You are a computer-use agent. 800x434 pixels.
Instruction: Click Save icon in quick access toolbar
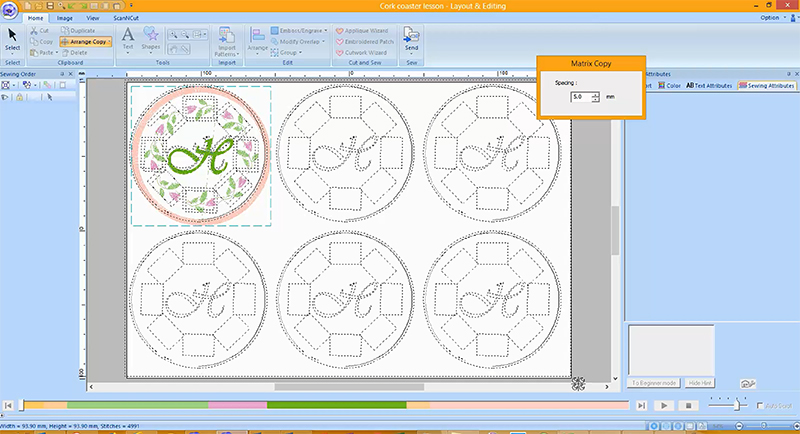pyautogui.click(x=49, y=6)
